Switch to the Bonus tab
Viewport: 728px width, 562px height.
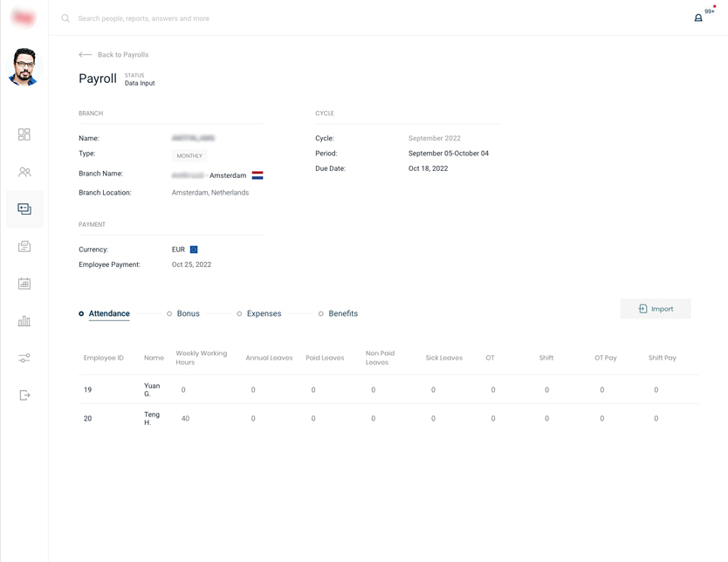click(x=188, y=313)
